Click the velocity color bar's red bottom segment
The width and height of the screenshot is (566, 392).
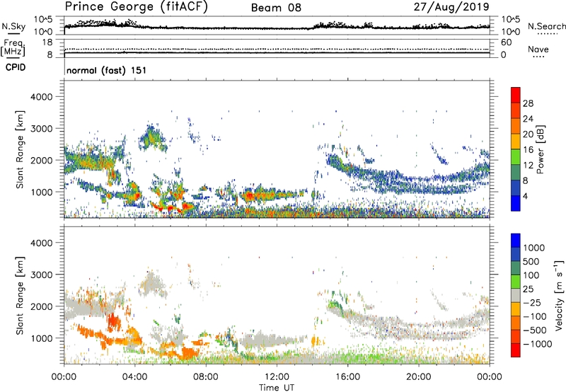(516, 350)
